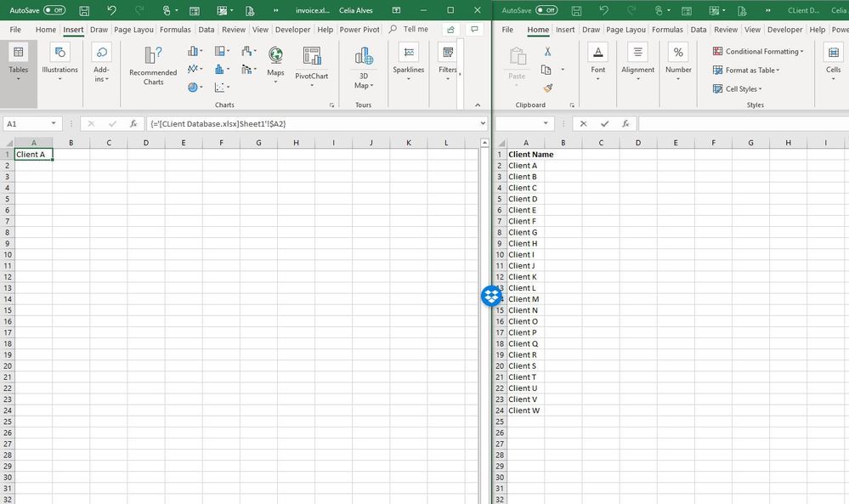Open Data tab in Client Database window
The image size is (849, 504).
coord(699,30)
